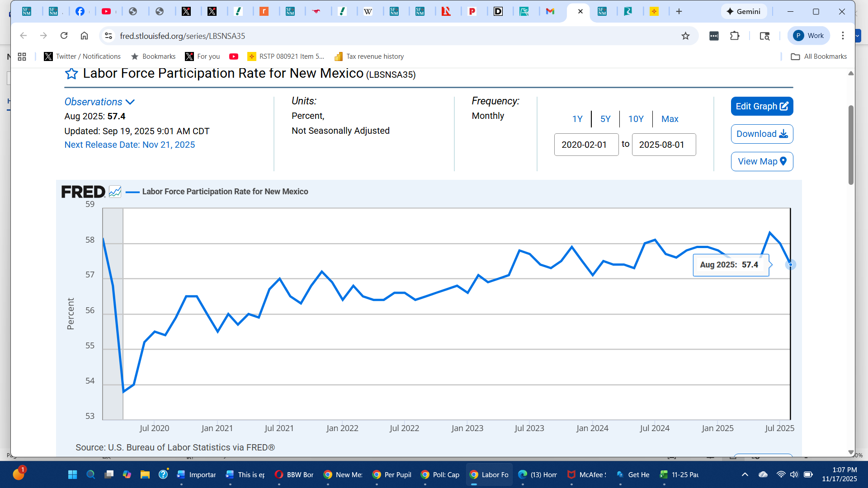This screenshot has width=868, height=488.
Task: Select the Max date range
Action: tap(670, 119)
